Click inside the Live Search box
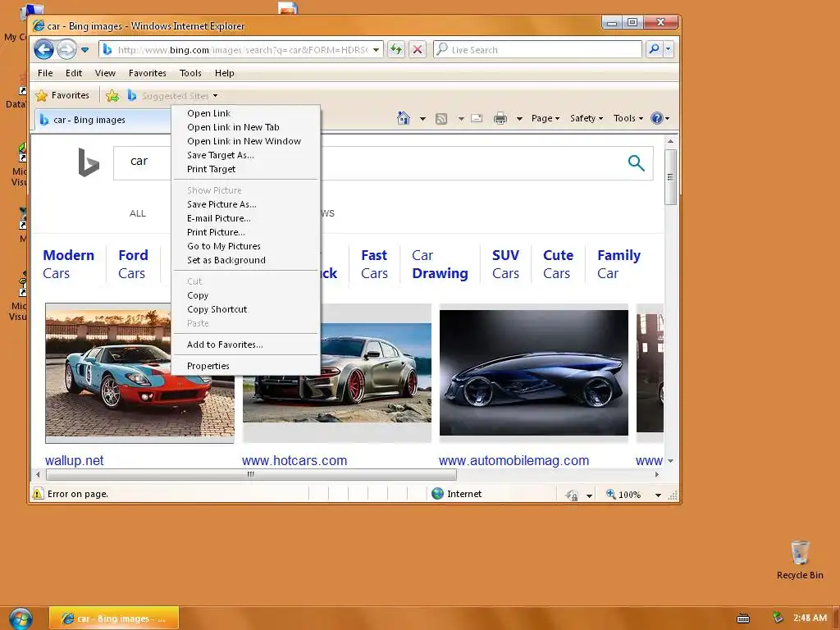Image resolution: width=840 pixels, height=630 pixels. pos(537,50)
